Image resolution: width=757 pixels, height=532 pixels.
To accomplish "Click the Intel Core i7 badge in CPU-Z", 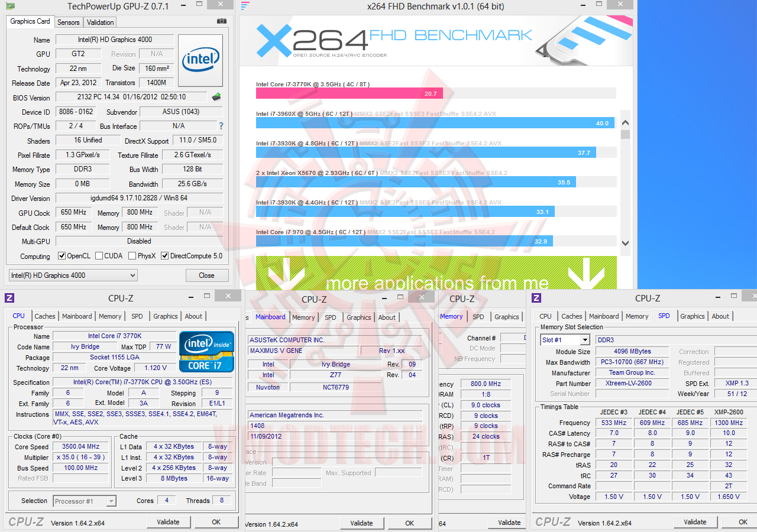I will tap(206, 352).
